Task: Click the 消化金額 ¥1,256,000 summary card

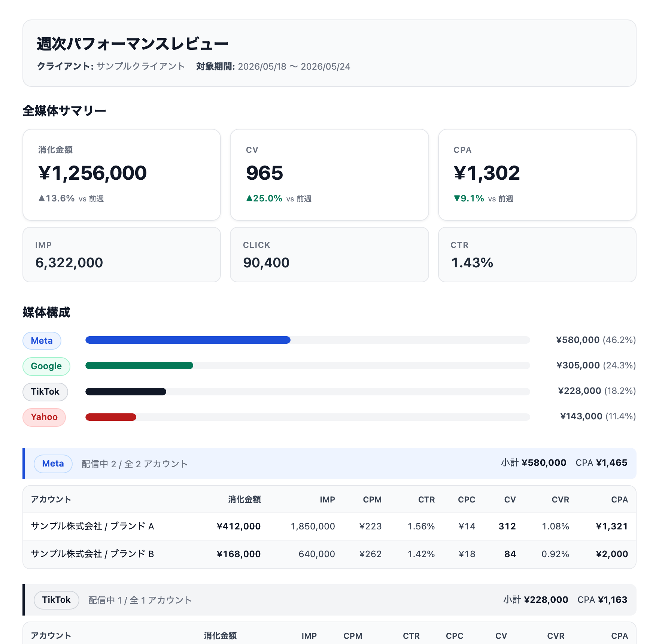Action: point(122,175)
